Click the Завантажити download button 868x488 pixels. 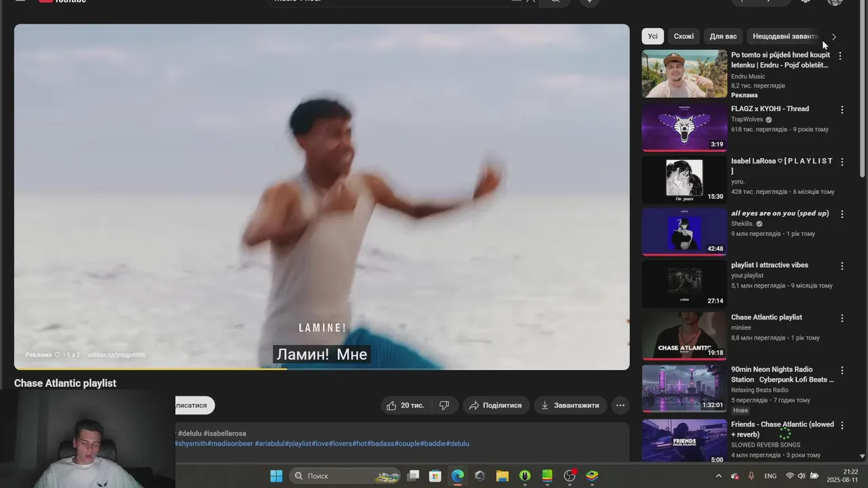(x=570, y=405)
